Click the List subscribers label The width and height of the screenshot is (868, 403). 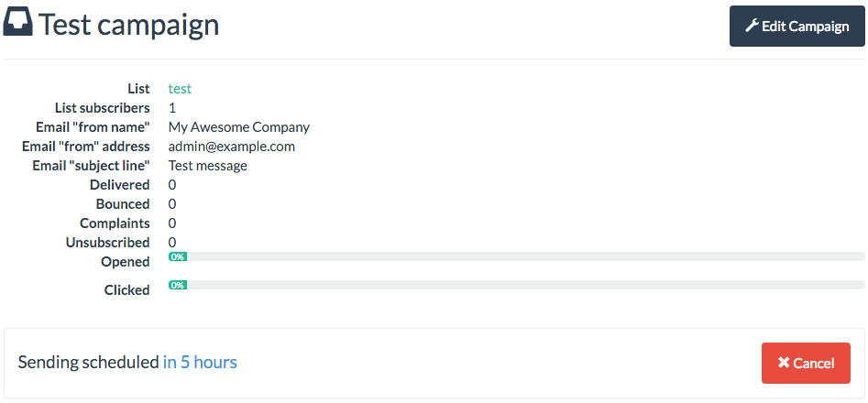(x=102, y=108)
